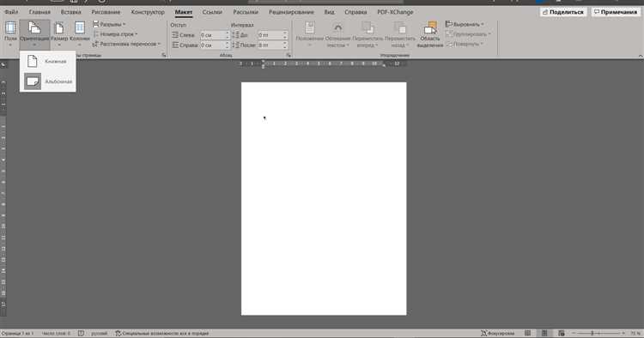Screen dimensions: 644x338
Task: Open the page setup dialog launcher
Action: [x=164, y=55]
